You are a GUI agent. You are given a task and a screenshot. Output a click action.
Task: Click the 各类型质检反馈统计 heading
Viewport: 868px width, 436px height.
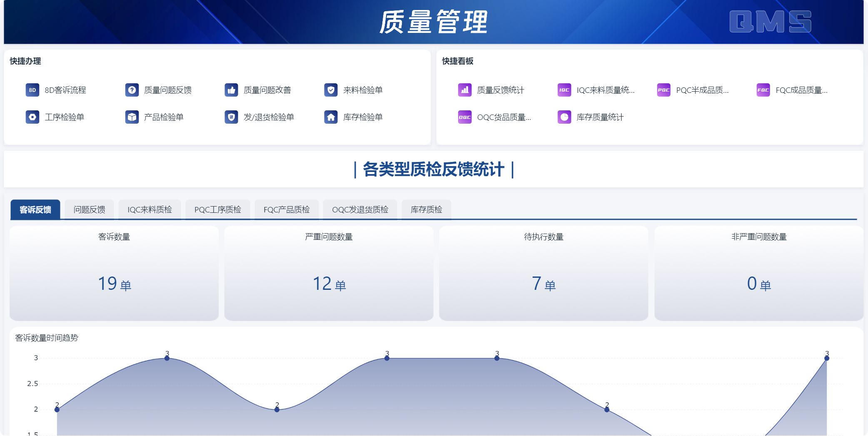434,169
